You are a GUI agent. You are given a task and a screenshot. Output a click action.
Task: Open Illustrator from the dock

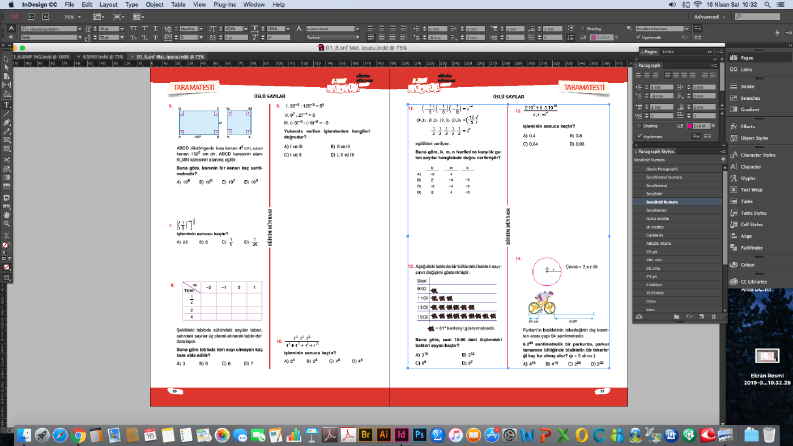coord(384,435)
